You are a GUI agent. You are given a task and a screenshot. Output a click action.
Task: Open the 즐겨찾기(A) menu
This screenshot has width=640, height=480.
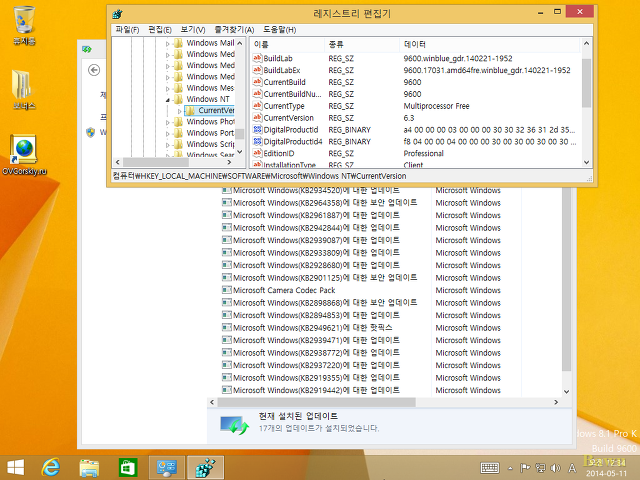tap(234, 29)
